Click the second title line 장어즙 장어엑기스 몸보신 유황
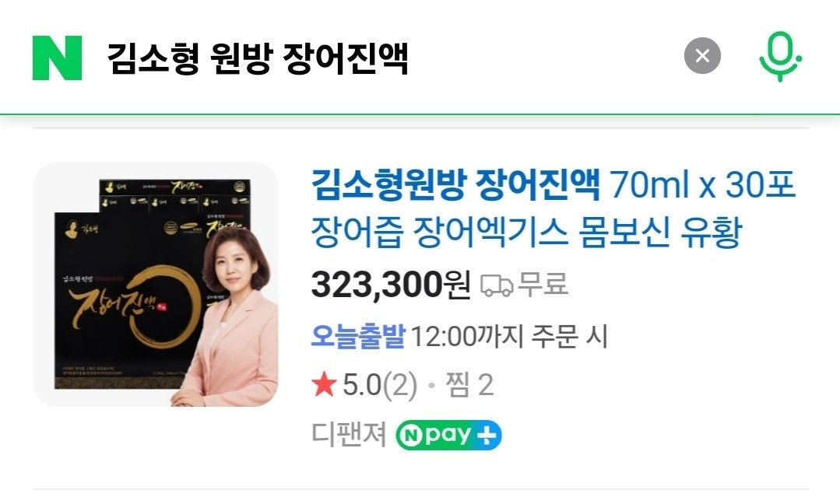 coord(527,233)
